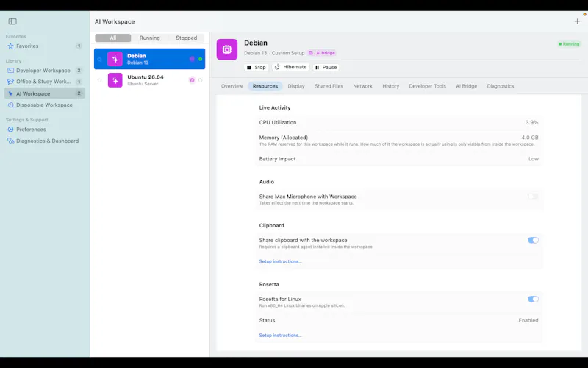Image resolution: width=588 pixels, height=368 pixels.
Task: Click the purple AI Bridge badge on Debian row
Action: 192,59
